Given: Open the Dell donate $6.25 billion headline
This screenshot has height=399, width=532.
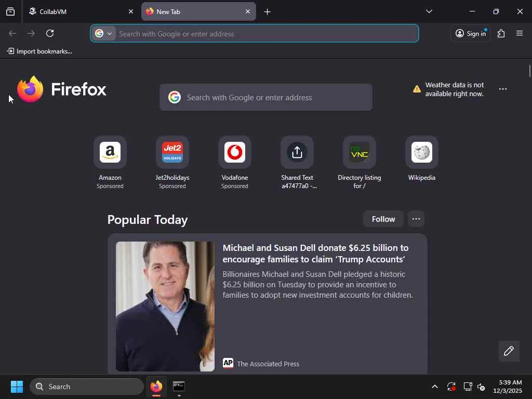Looking at the screenshot, I should tap(315, 254).
